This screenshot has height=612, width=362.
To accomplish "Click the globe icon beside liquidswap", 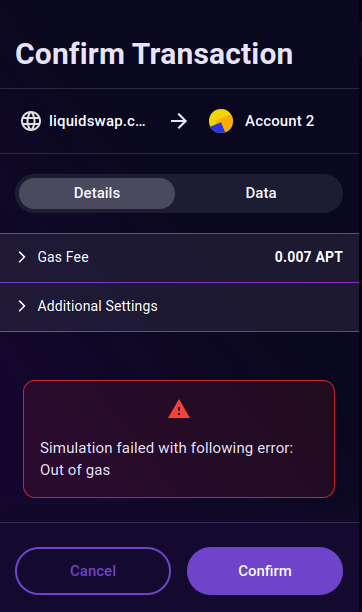I will click(x=31, y=121).
